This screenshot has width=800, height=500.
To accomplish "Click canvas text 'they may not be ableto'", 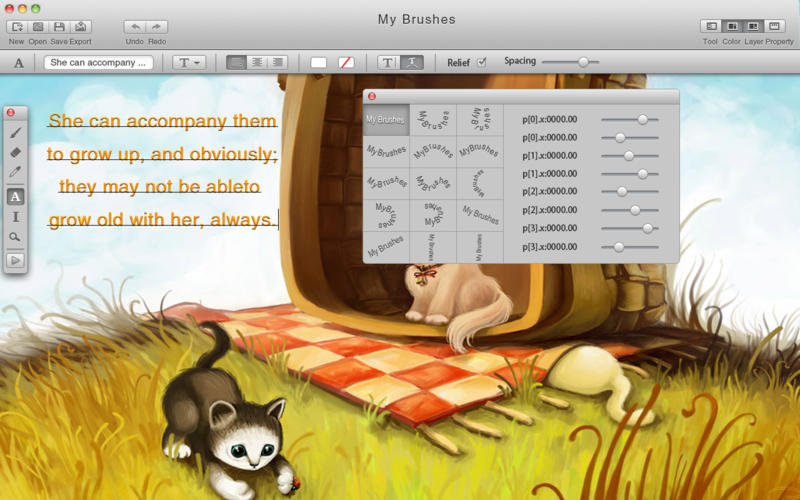I will [x=160, y=186].
